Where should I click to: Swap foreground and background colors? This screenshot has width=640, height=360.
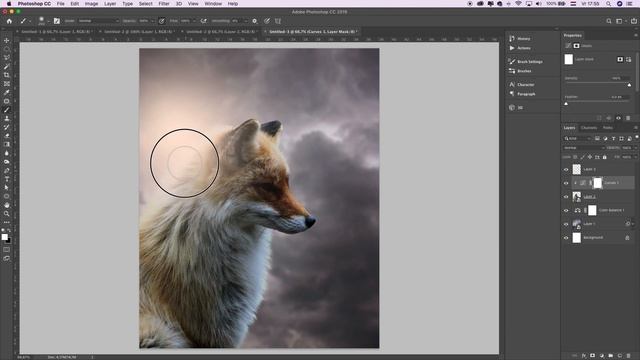pos(9,231)
